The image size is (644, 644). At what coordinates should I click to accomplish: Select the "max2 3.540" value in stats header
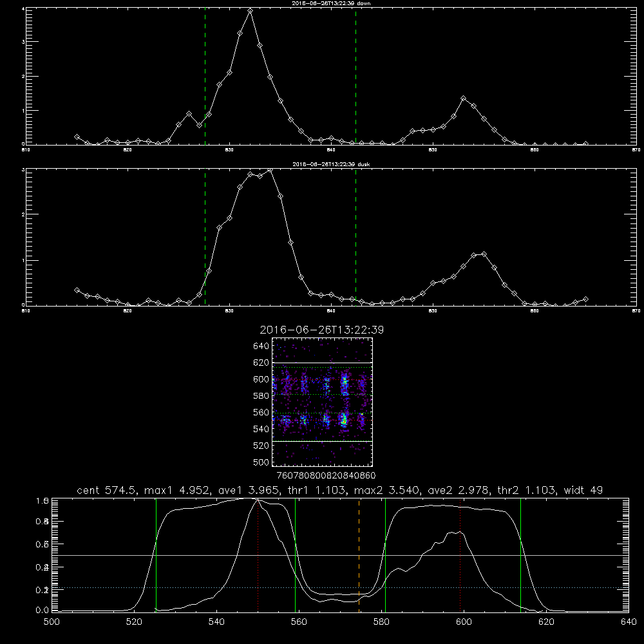coord(387,490)
